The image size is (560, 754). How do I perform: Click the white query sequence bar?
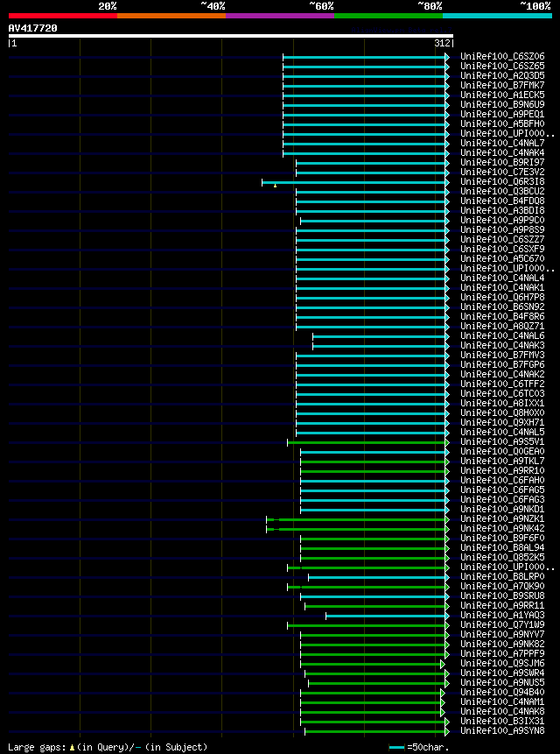pos(230,36)
